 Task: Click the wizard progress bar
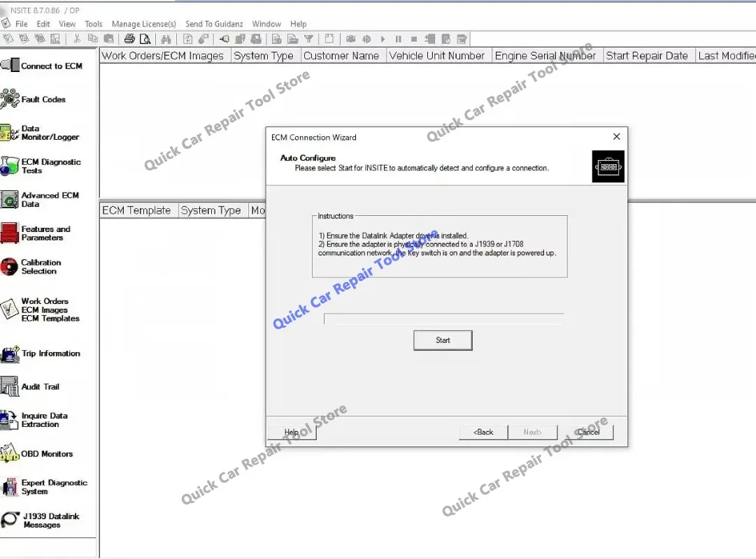coord(443,319)
